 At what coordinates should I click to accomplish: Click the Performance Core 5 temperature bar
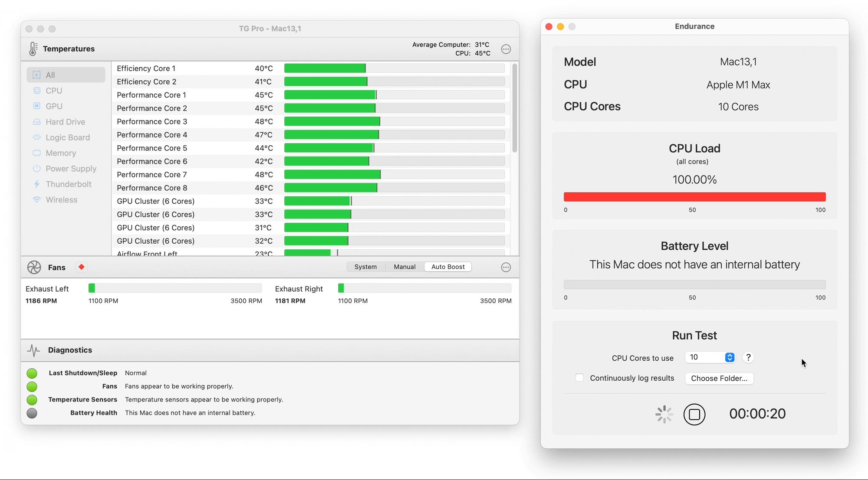[395, 148]
